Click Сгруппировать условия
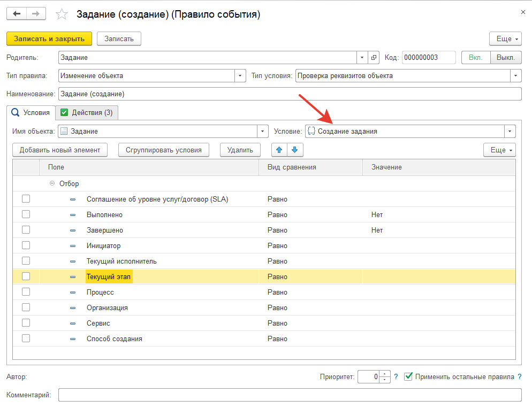Screen dimensions: 532x408 tap(164, 150)
